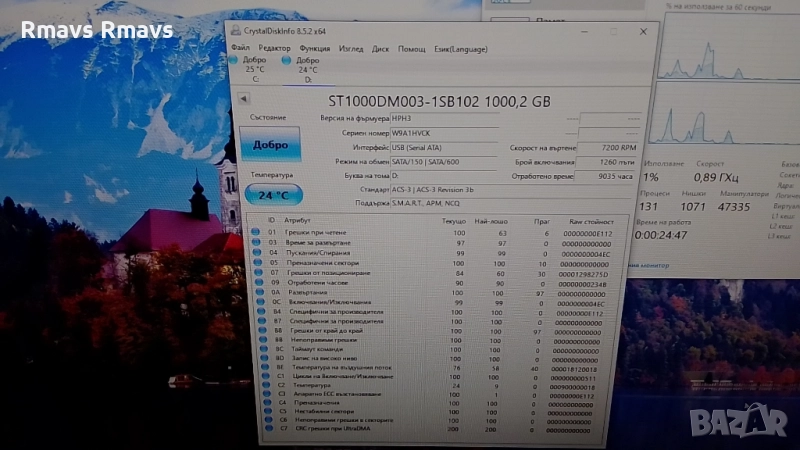Click the 24 °C temperature button
This screenshot has height=450, width=800.
pos(271,195)
